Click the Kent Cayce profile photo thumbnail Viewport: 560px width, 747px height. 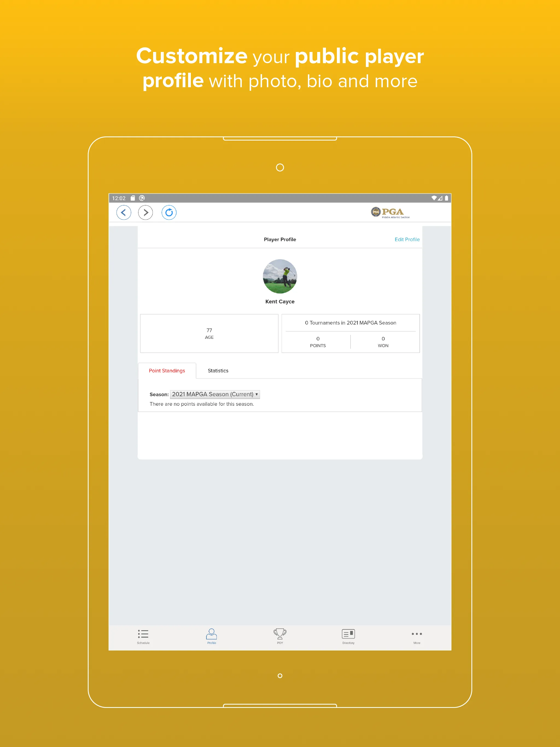[x=280, y=276]
